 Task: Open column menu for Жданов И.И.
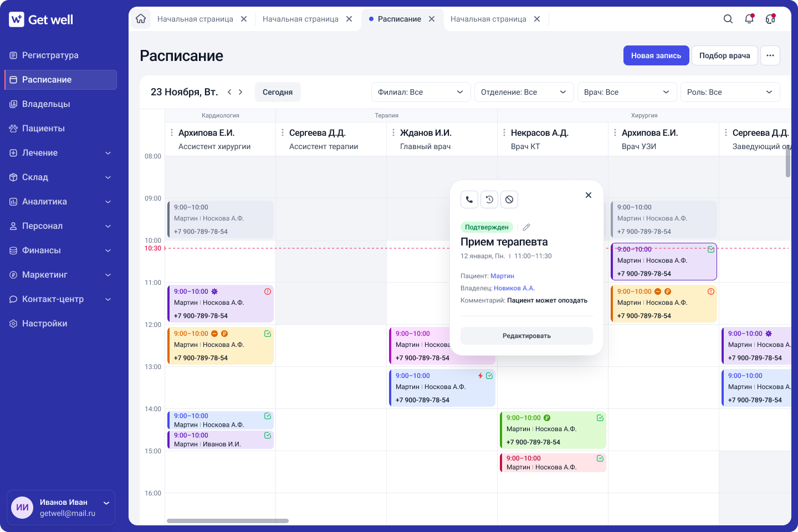tap(393, 133)
